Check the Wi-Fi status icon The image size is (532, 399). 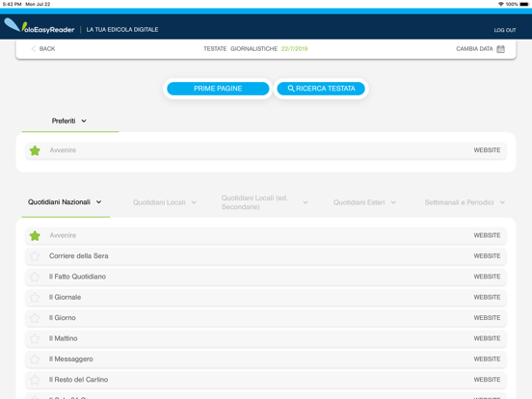pos(500,4)
